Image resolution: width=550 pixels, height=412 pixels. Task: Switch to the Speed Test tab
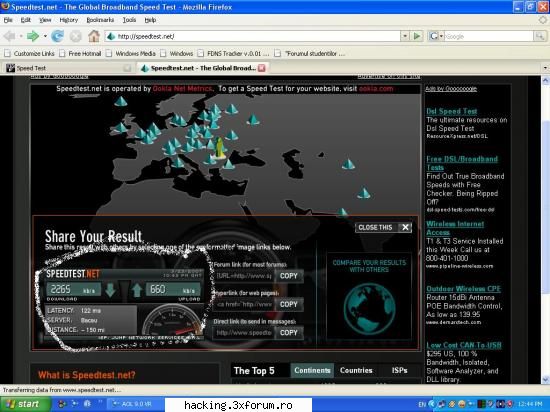67,68
